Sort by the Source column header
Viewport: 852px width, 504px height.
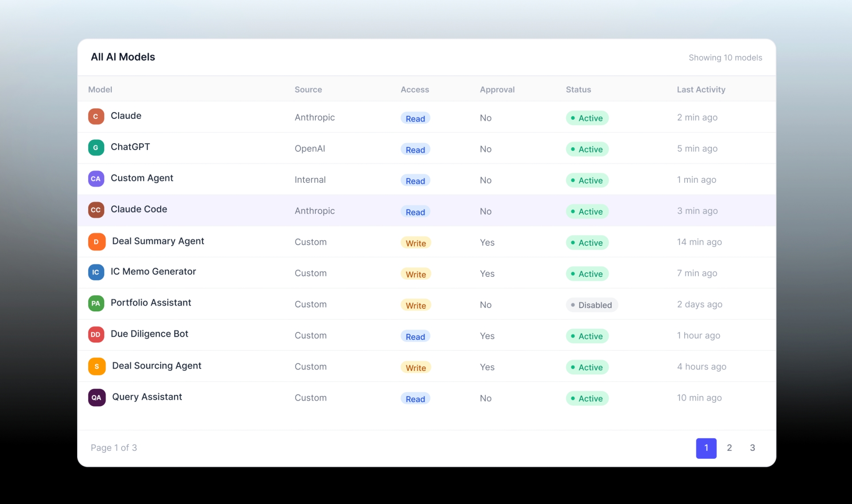click(x=308, y=90)
